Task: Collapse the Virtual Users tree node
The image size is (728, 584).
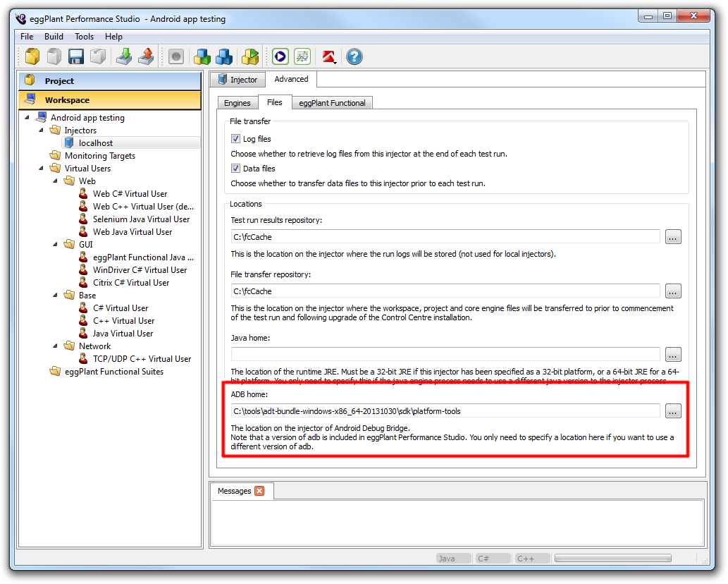Action: click(42, 169)
